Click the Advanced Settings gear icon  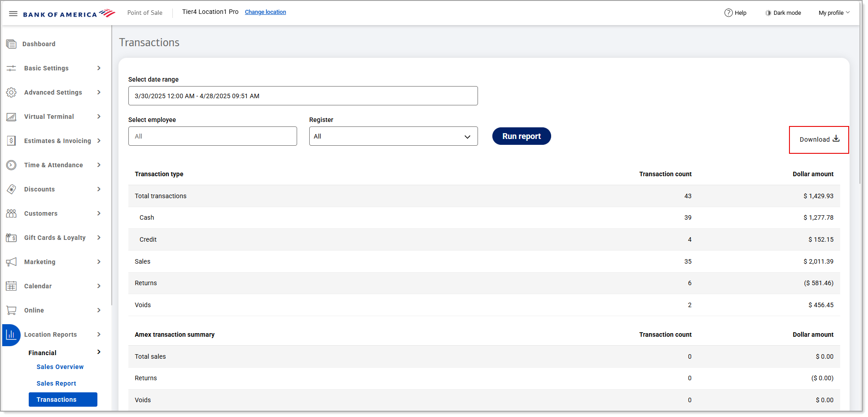(x=11, y=92)
